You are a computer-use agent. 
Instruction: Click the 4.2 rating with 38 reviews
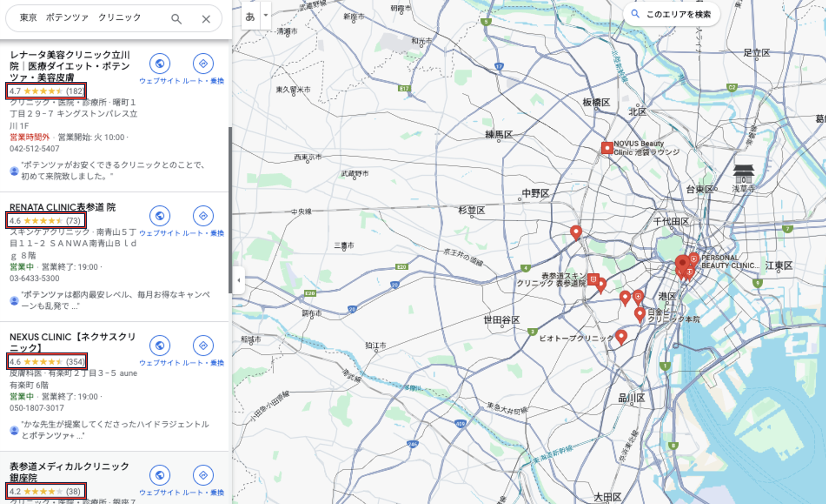click(x=46, y=491)
